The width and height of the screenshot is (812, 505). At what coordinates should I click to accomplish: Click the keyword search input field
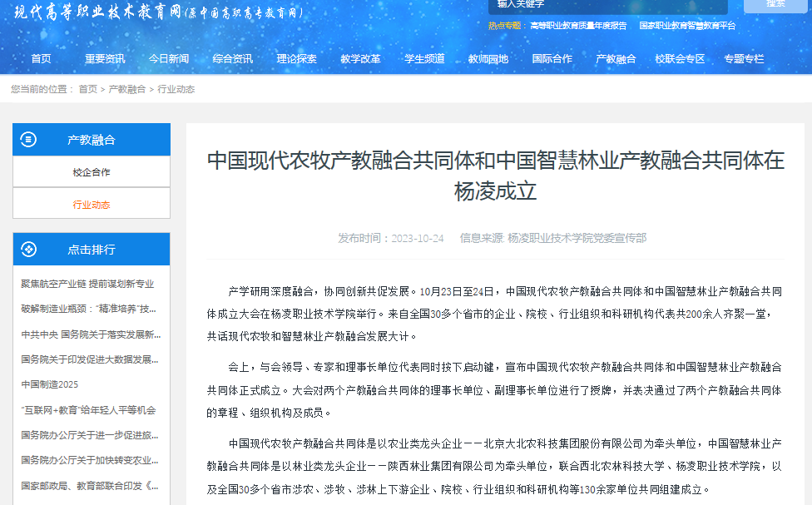click(x=607, y=5)
